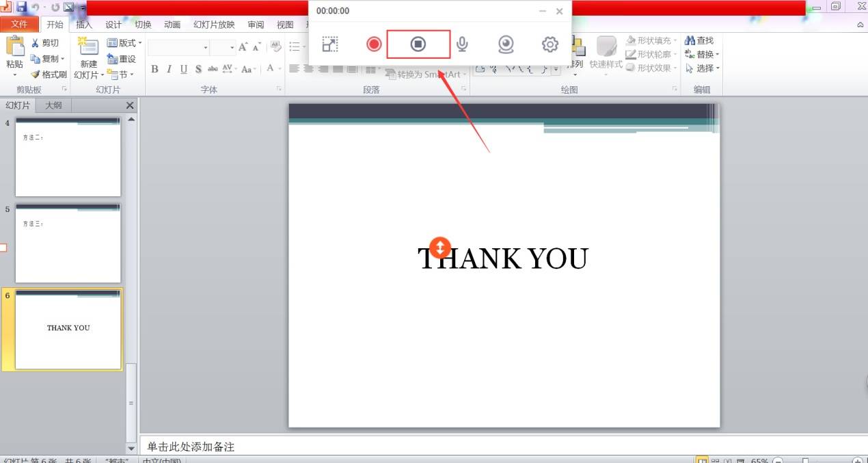Toggle underline formatting with the U button
The image size is (868, 463).
tap(184, 69)
